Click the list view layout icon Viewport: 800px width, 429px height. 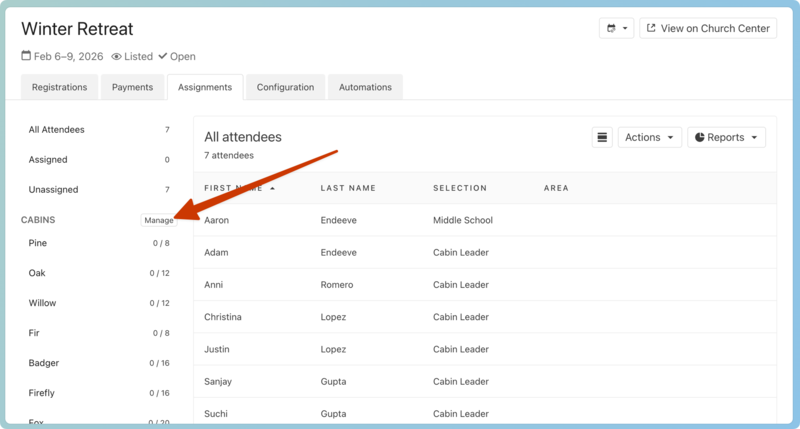click(602, 137)
